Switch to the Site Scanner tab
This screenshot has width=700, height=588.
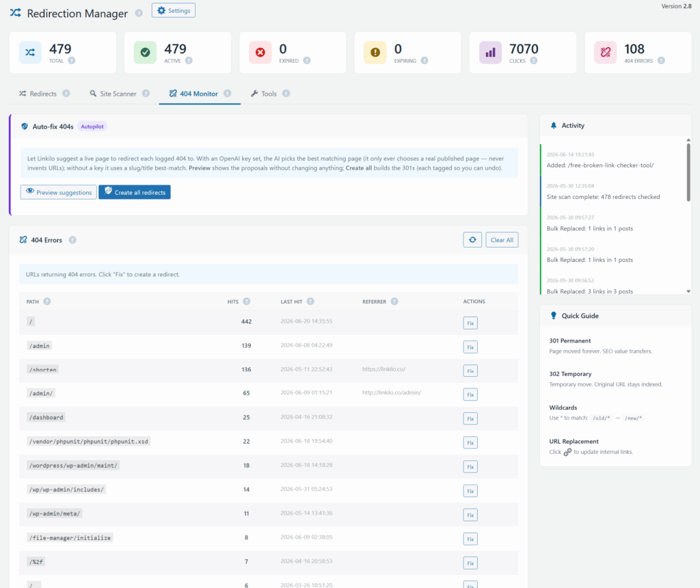pos(113,94)
